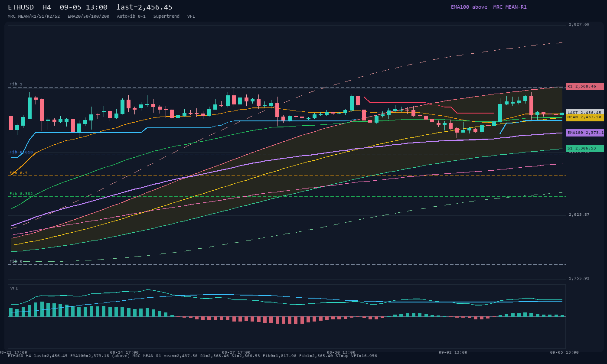This screenshot has width=607, height=364.
Task: Click the VFI panel label
Action: click(x=14, y=288)
